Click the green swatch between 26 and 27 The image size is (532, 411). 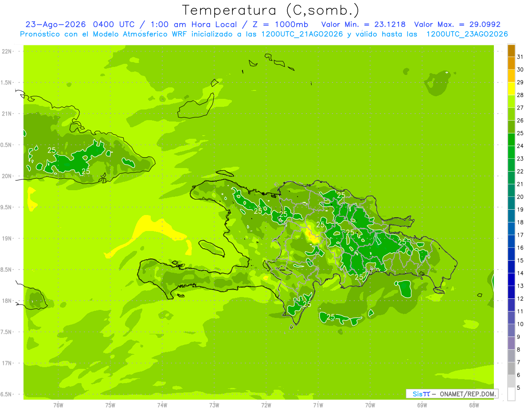point(511,114)
